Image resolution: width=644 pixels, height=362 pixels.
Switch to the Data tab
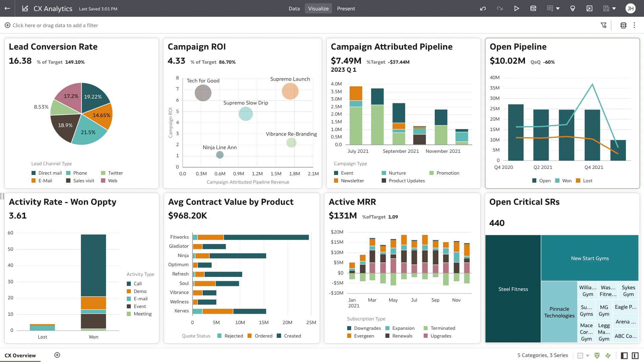click(294, 8)
